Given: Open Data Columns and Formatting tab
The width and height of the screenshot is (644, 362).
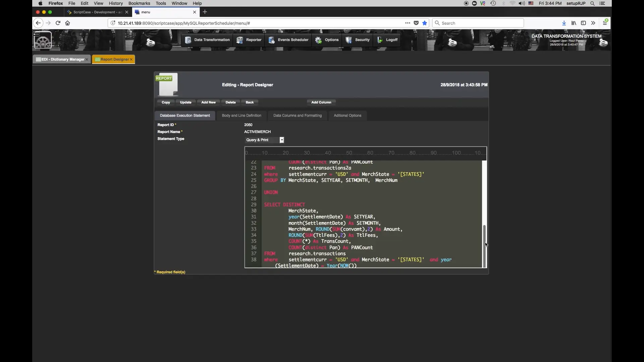Looking at the screenshot, I should coord(297,116).
